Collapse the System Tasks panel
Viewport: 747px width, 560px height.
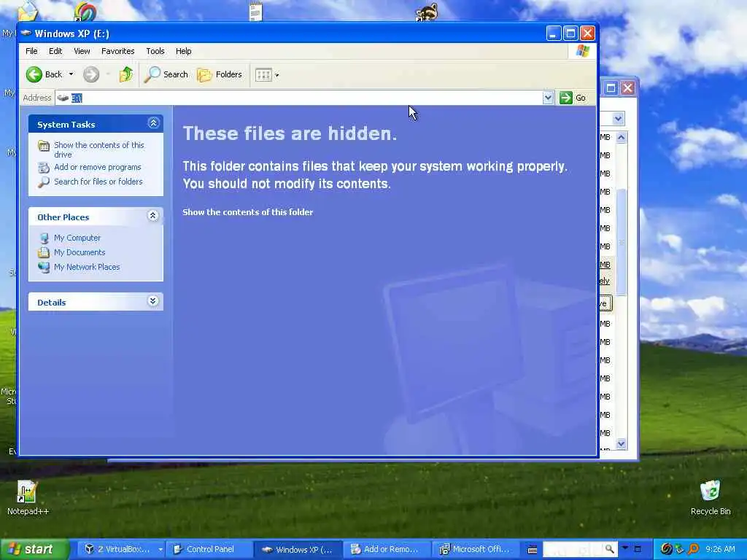click(x=153, y=123)
